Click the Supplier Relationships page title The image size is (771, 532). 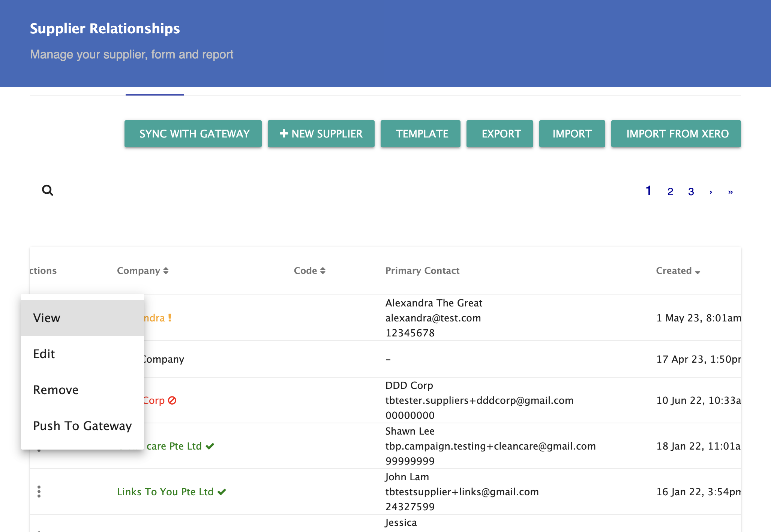pos(105,28)
